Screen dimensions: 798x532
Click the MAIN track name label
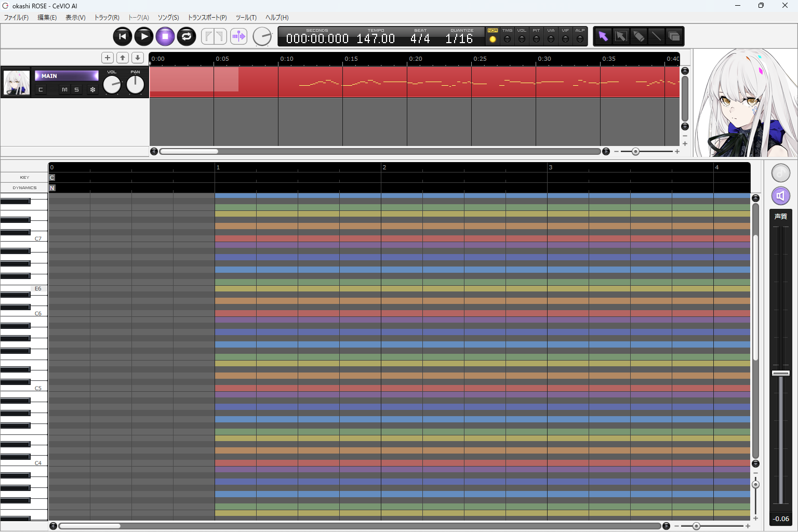tap(66, 76)
